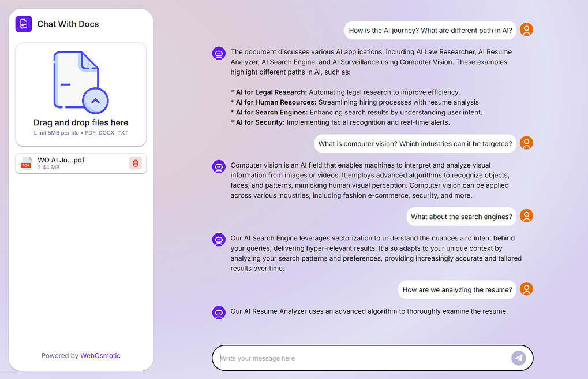Click the Chat With Docs logo icon
Image resolution: width=588 pixels, height=379 pixels.
(24, 24)
